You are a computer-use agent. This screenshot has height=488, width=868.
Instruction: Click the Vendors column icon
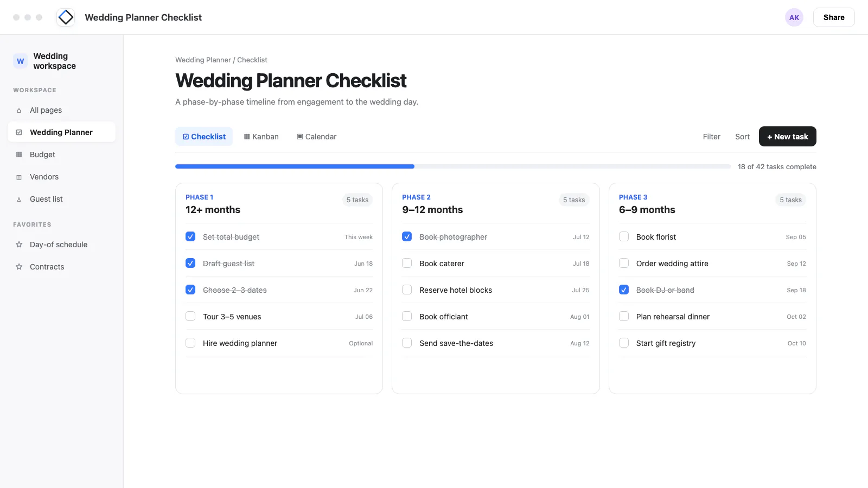(x=19, y=177)
